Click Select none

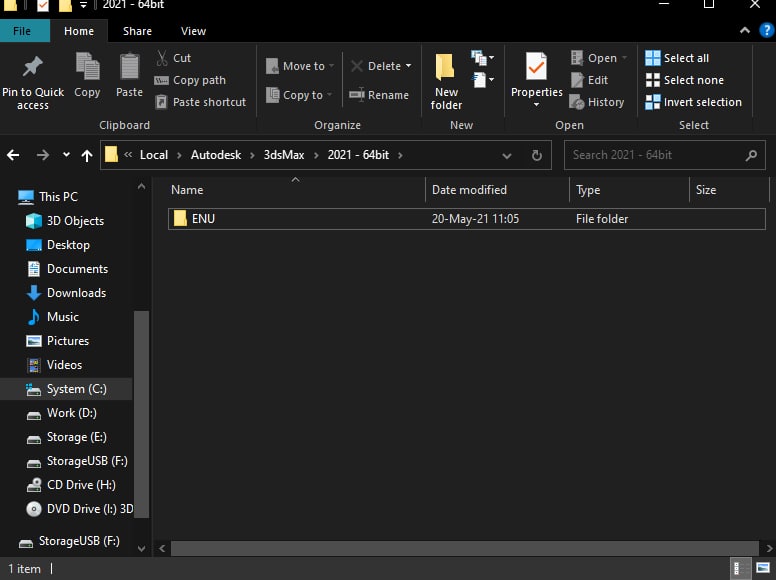684,80
